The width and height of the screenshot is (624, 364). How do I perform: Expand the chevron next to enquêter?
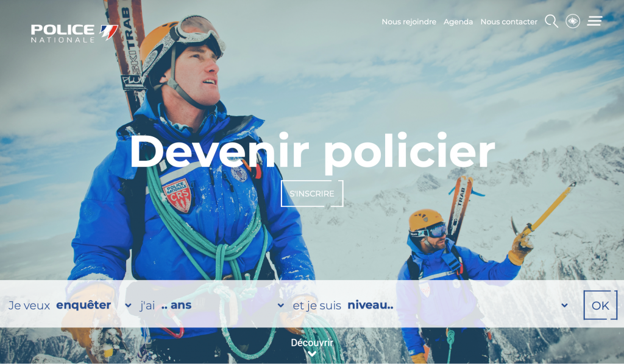pyautogui.click(x=128, y=306)
